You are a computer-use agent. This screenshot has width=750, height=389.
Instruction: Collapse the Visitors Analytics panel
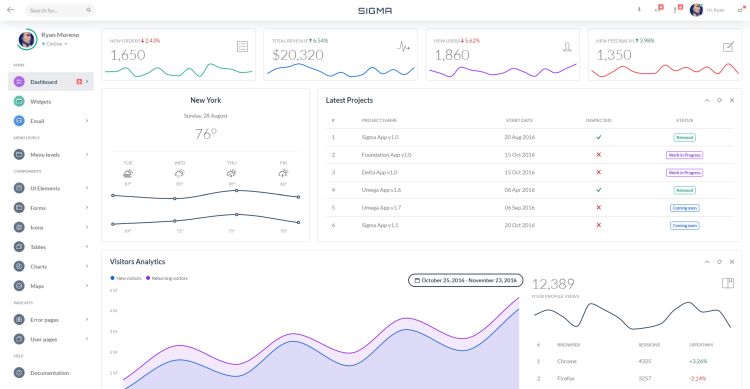(707, 262)
